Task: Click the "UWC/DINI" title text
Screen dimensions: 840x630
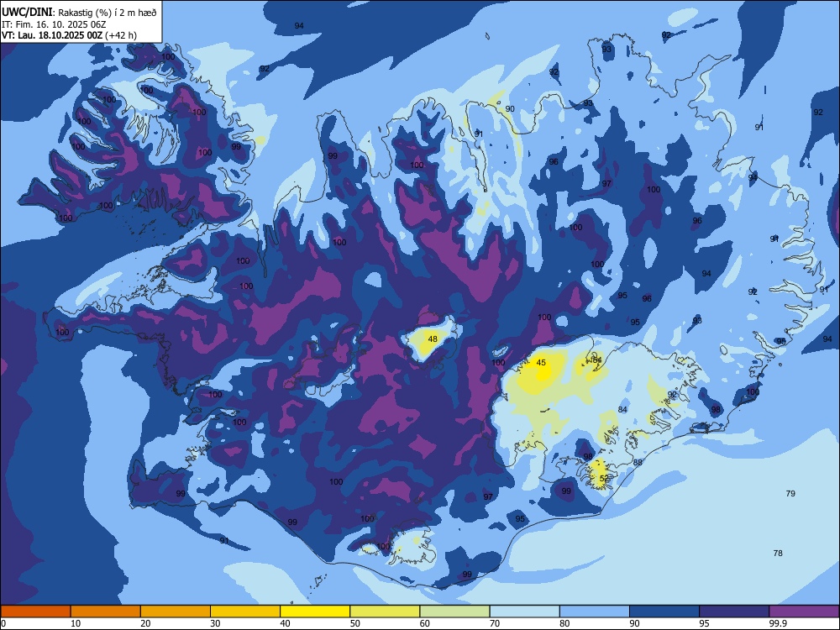Action: (x=27, y=13)
